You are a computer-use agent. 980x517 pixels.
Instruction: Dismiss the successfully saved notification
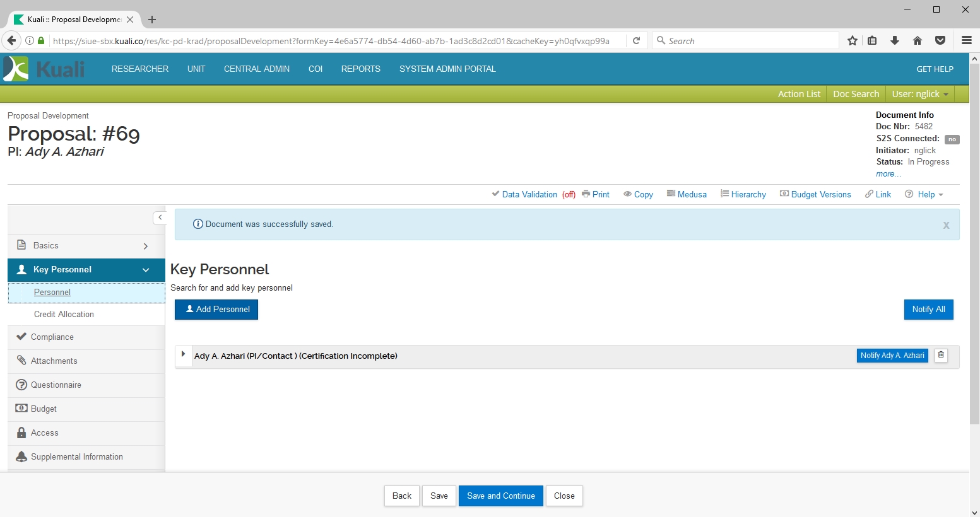click(946, 225)
